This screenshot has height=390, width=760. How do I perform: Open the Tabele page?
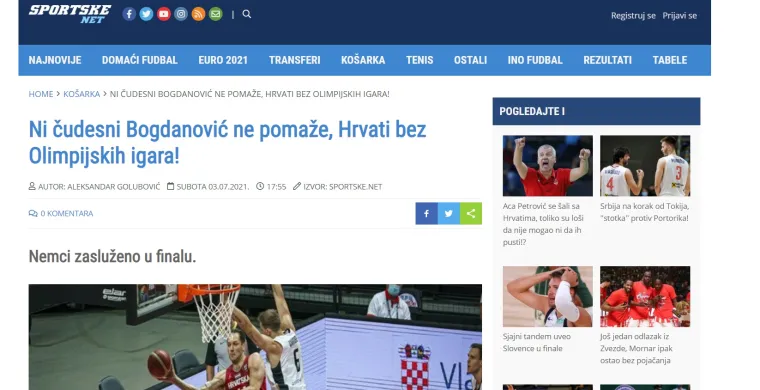(x=670, y=60)
